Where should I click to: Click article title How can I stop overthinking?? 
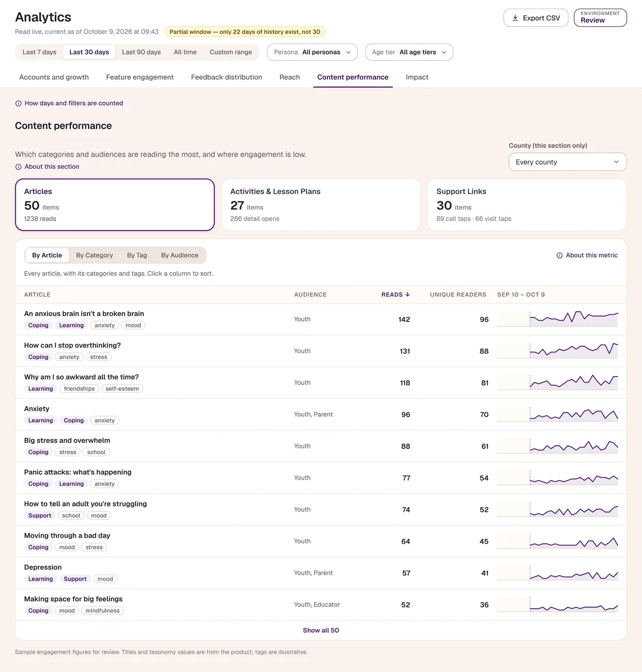click(x=73, y=345)
